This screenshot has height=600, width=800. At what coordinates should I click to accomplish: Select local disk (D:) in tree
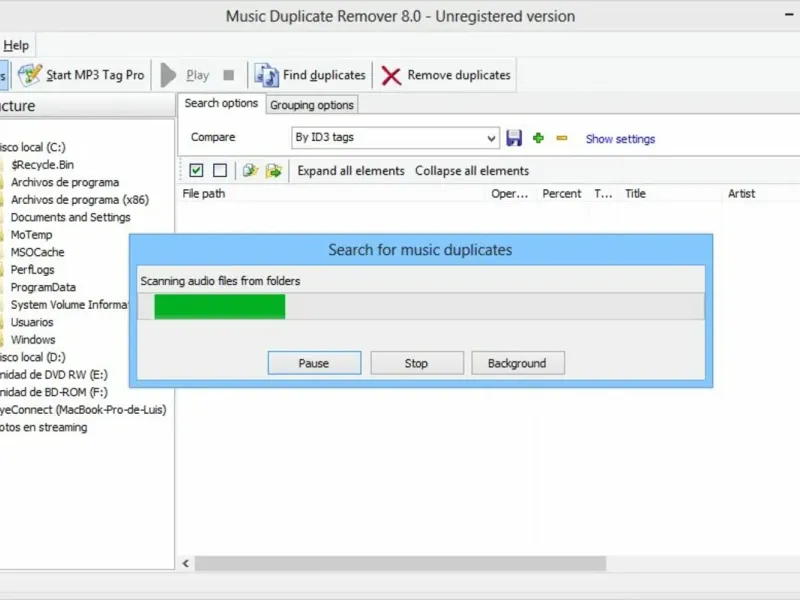pyautogui.click(x=33, y=357)
